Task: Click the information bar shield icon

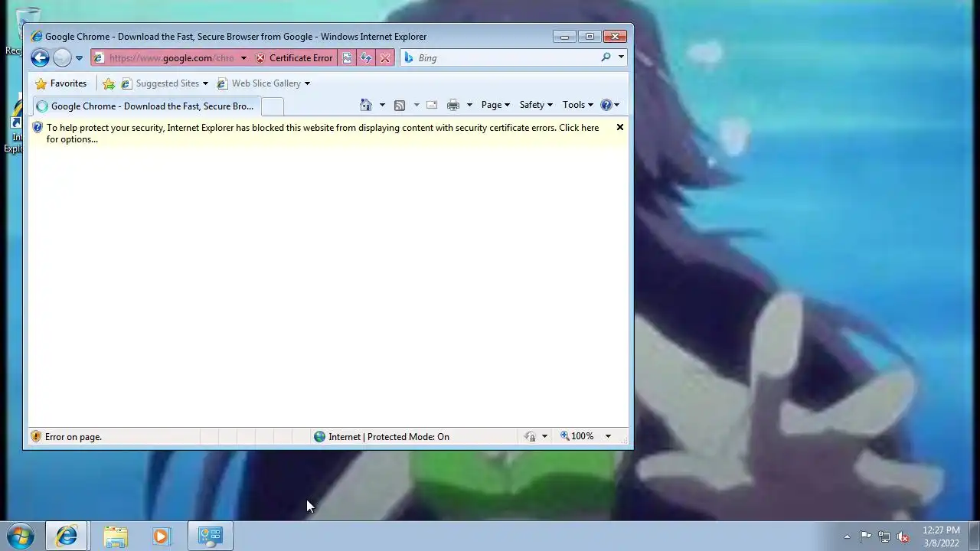Action: click(x=37, y=128)
